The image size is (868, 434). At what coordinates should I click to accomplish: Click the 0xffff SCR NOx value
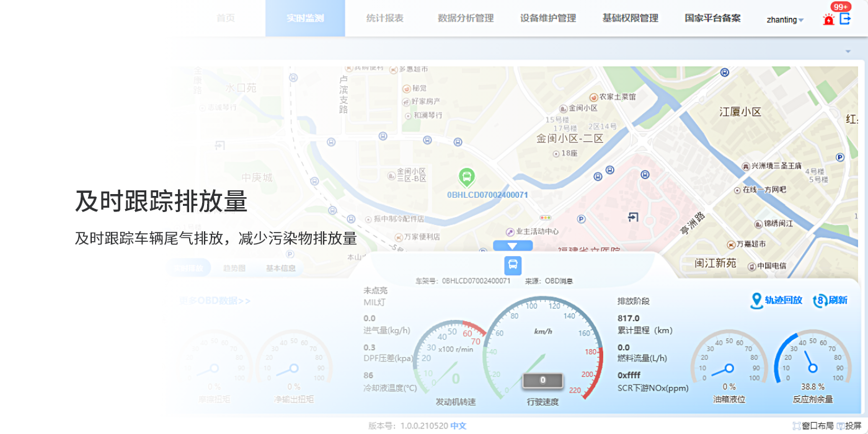point(629,376)
